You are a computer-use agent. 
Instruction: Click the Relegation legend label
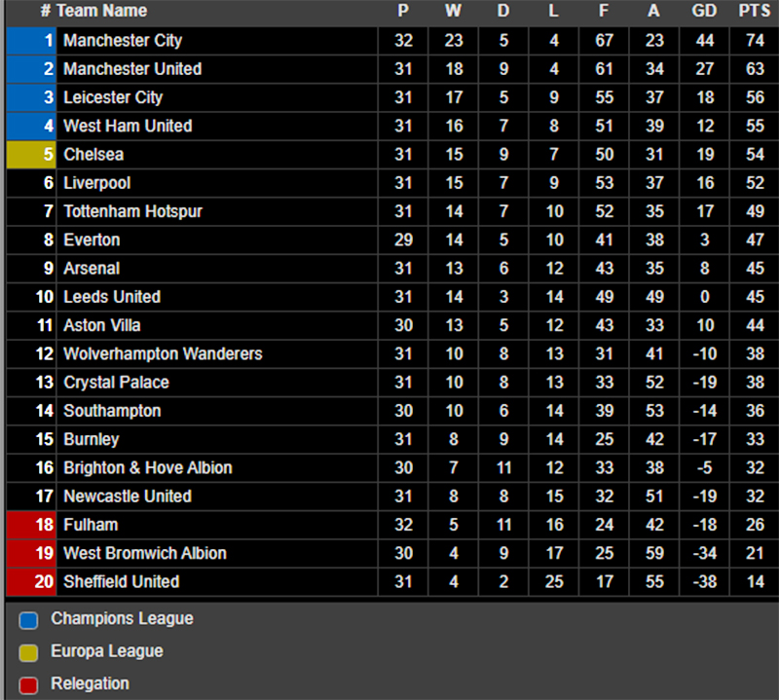90,683
